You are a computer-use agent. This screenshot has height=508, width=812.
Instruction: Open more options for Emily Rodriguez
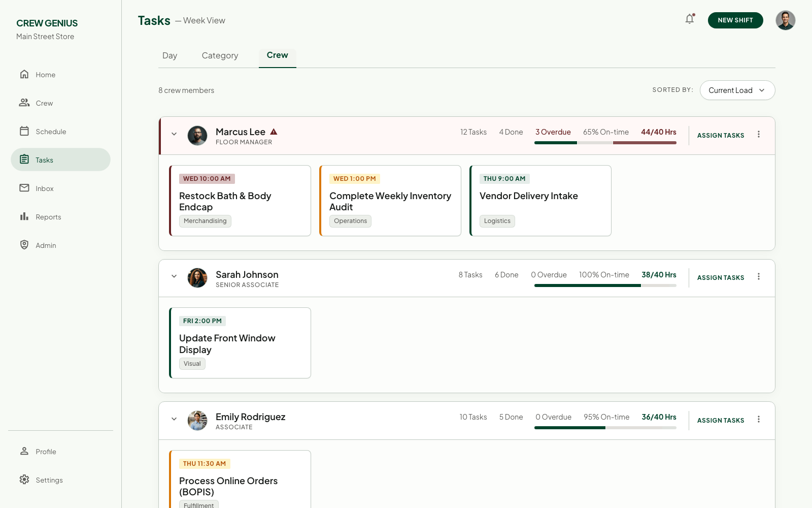tap(759, 420)
